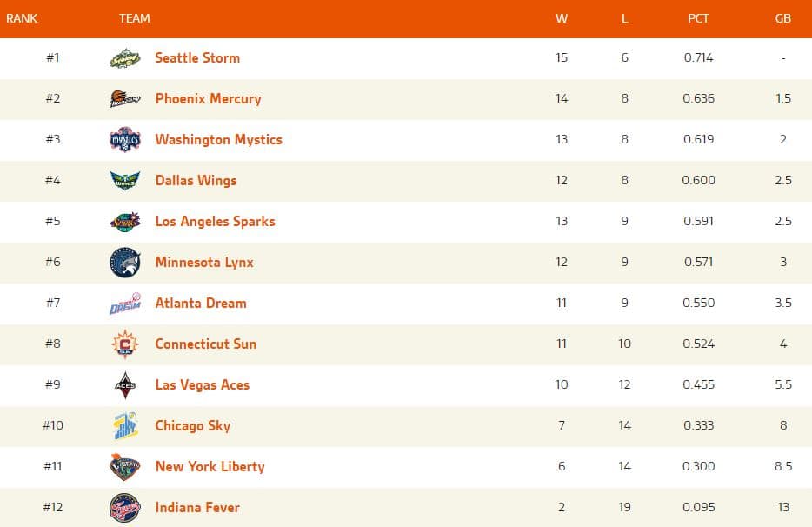
Task: Click the RANK column header
Action: 22,18
